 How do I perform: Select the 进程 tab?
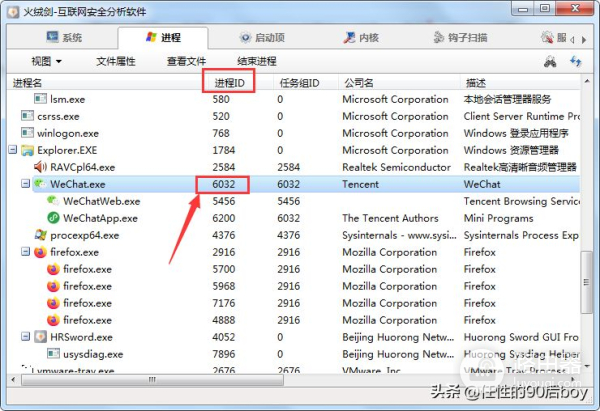(163, 38)
